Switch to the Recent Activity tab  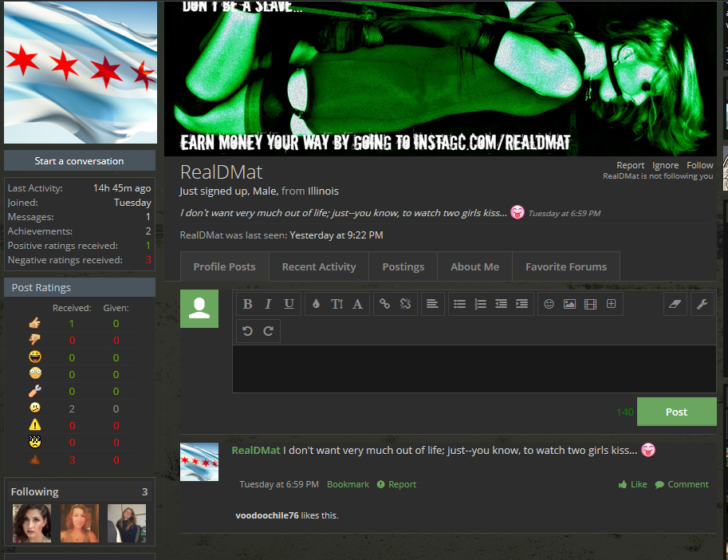pyautogui.click(x=319, y=267)
